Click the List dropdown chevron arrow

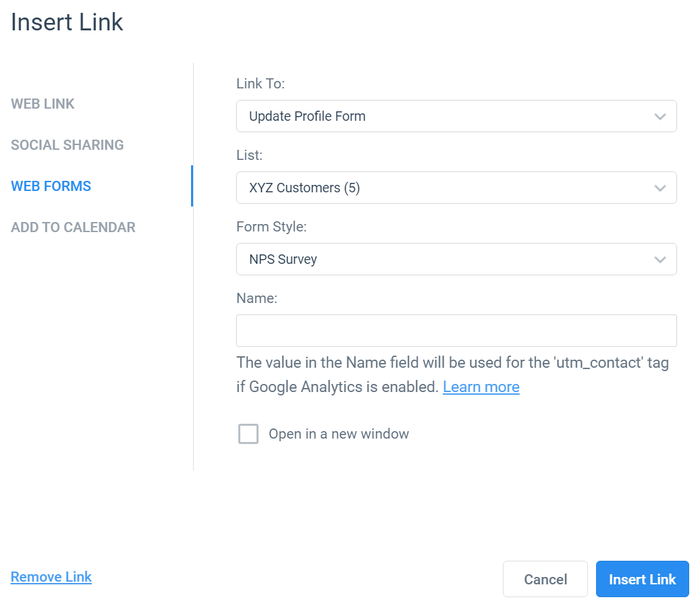point(659,188)
